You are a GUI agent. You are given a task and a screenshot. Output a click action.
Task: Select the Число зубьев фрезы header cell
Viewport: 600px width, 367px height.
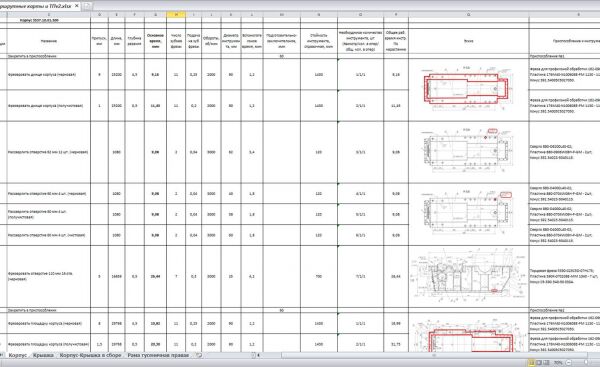pos(176,41)
